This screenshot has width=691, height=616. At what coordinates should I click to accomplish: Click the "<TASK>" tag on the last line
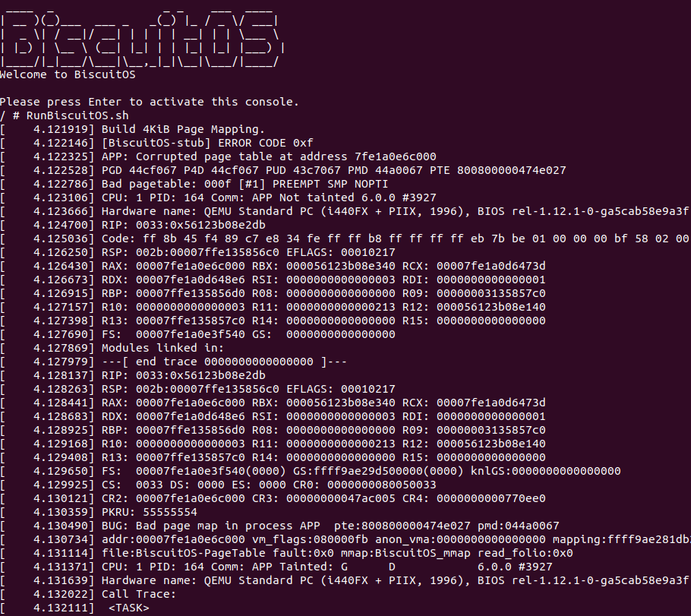(129, 608)
